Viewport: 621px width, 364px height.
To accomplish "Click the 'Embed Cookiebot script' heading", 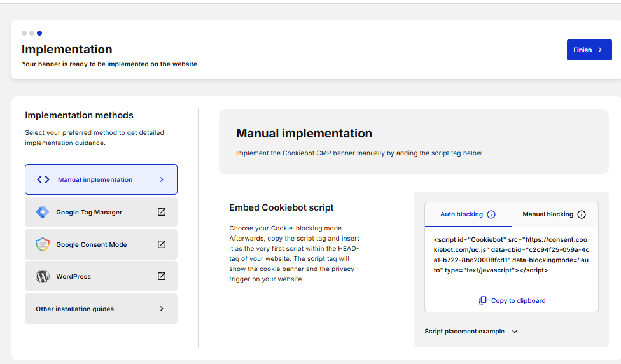I will (281, 207).
